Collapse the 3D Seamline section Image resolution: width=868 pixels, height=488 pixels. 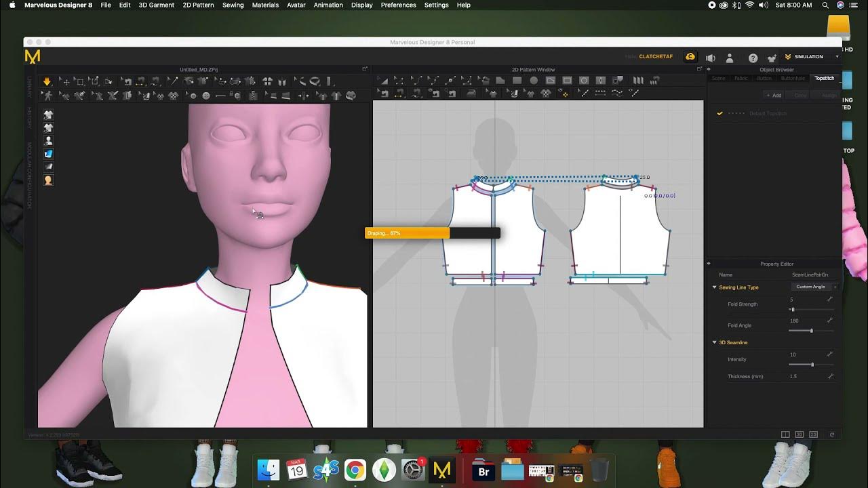coord(714,343)
